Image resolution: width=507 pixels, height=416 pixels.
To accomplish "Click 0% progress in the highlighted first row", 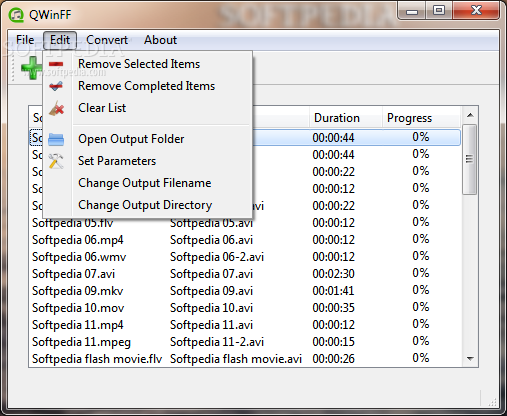I will click(421, 137).
